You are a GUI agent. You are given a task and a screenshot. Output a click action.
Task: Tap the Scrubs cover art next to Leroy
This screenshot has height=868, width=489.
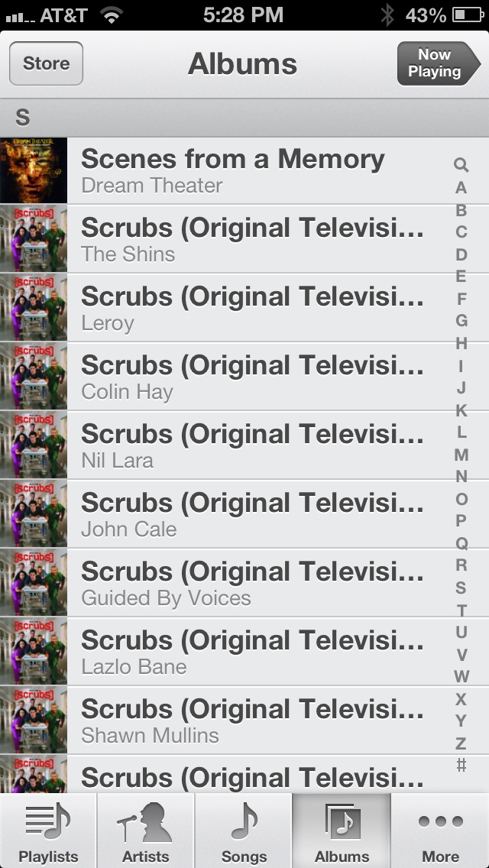point(33,307)
